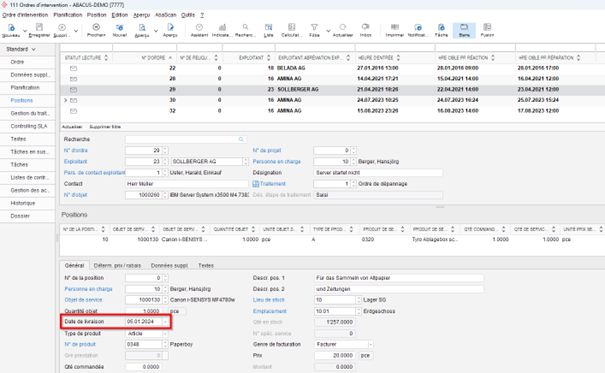Follow the N° de projet link
The image size is (605, 373).
(x=267, y=150)
